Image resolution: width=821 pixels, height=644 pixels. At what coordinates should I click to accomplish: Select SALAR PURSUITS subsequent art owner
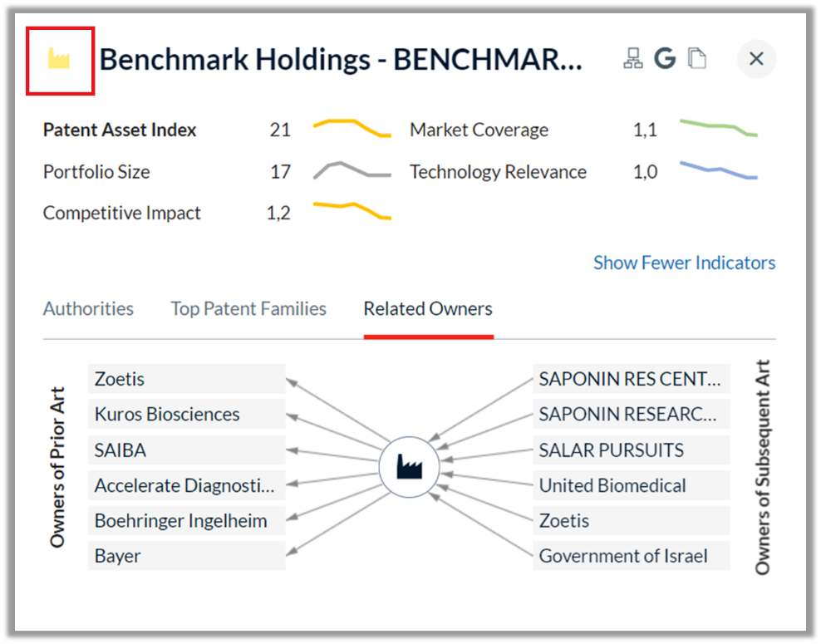point(631,450)
